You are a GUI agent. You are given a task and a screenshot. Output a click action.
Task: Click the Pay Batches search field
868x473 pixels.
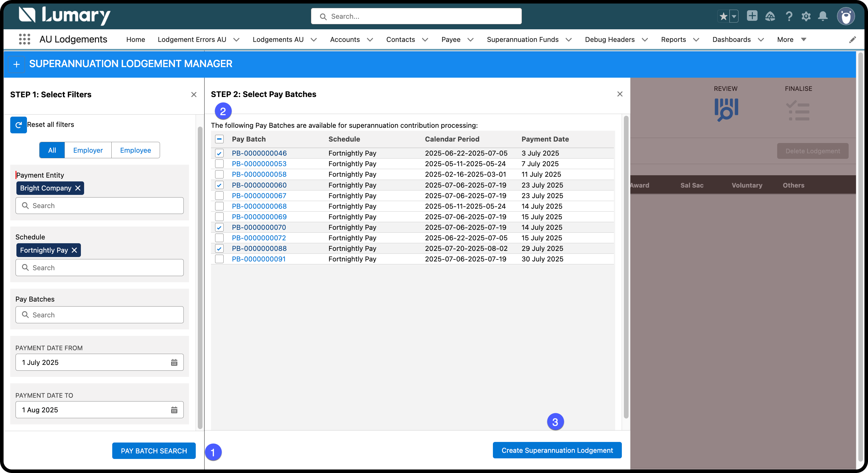100,315
